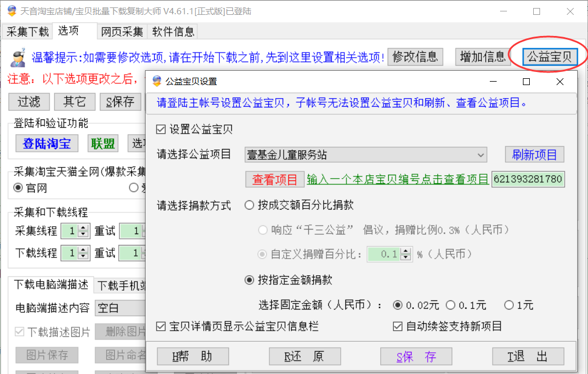588x374 pixels.
Task: Click the 刷新项目 button
Action: [534, 155]
